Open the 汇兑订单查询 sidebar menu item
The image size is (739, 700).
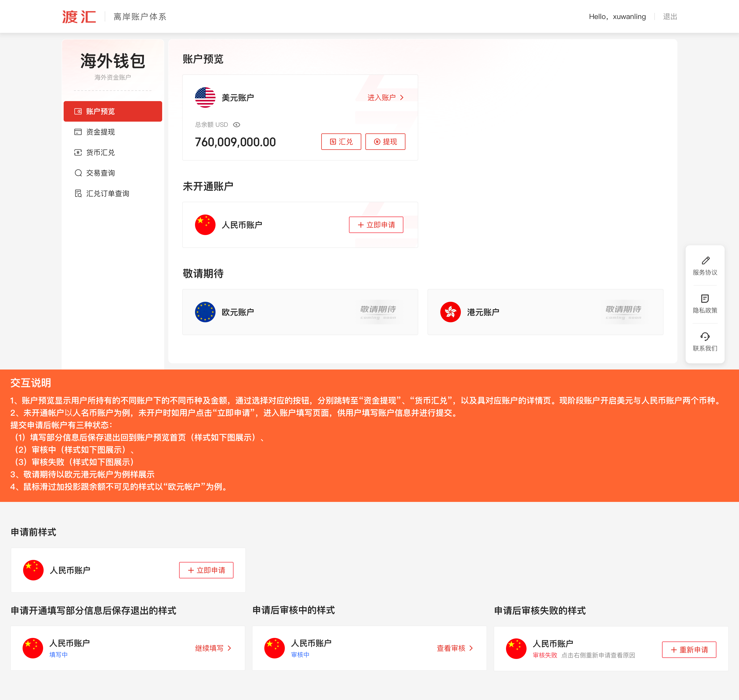[x=113, y=193]
